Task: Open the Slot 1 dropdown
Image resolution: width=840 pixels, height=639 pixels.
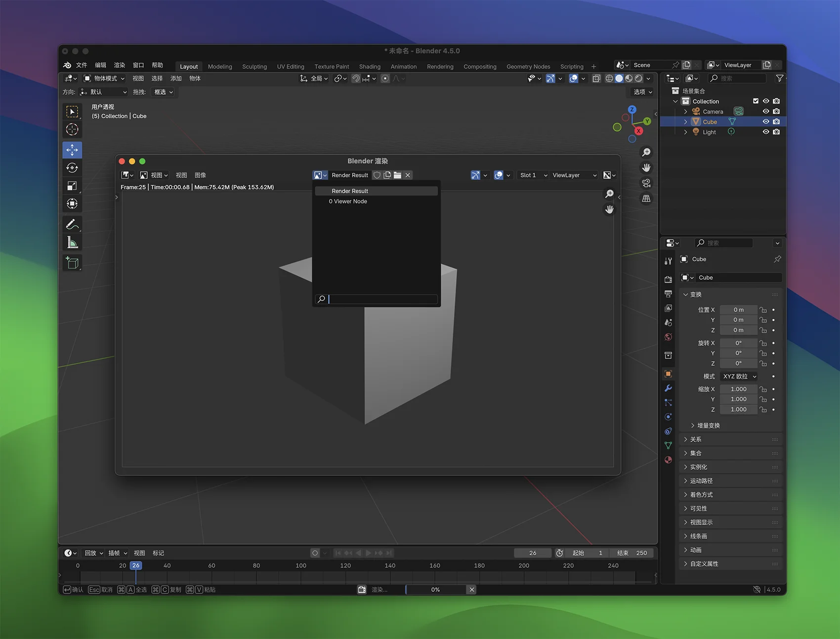Action: [x=534, y=175]
